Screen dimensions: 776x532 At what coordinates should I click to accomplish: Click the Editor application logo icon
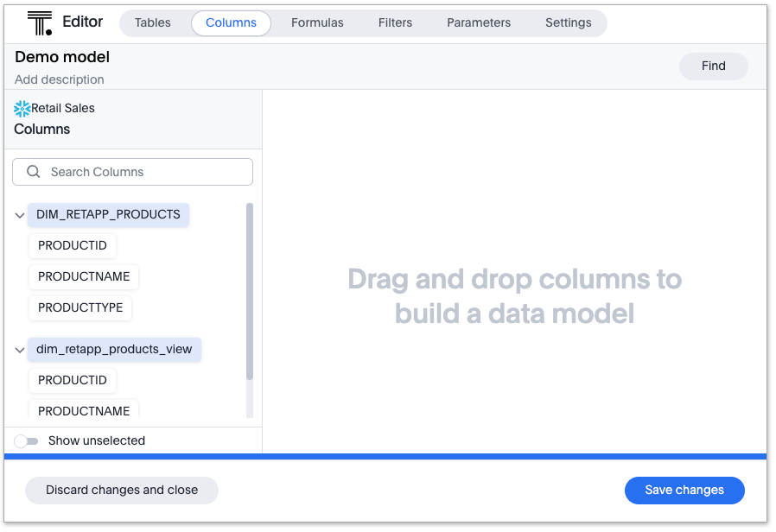click(39, 22)
